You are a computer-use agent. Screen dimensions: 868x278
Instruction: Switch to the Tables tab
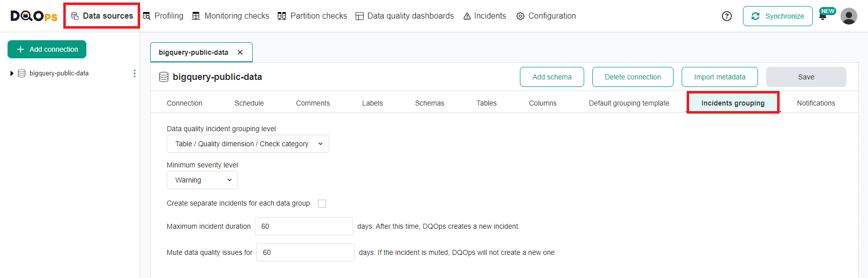(x=487, y=103)
